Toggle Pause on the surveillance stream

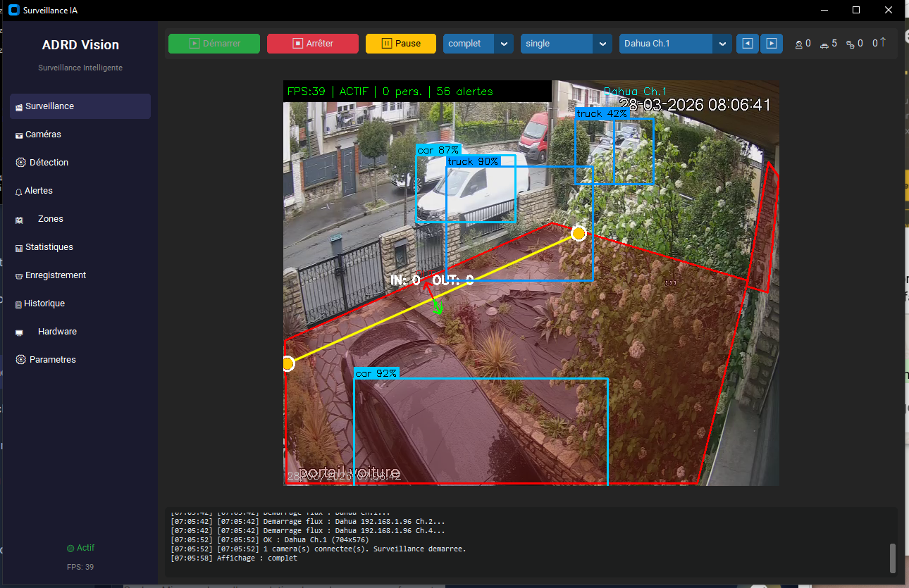400,43
